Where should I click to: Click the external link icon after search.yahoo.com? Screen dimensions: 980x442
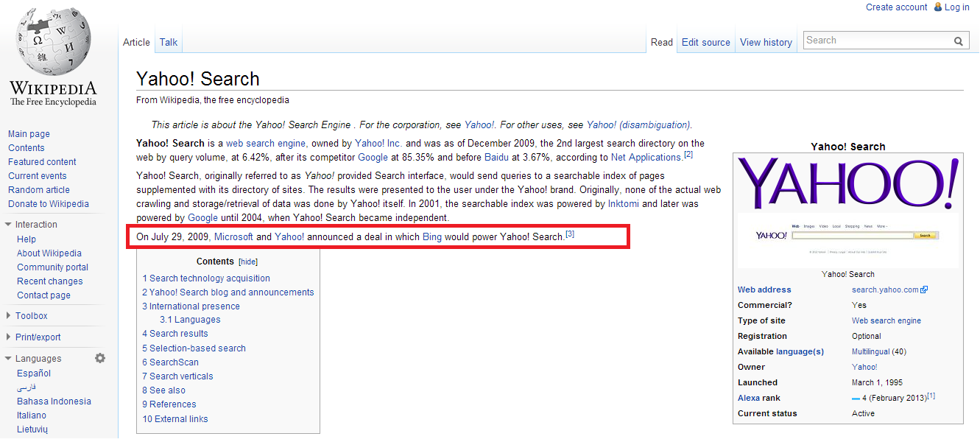[x=924, y=290]
